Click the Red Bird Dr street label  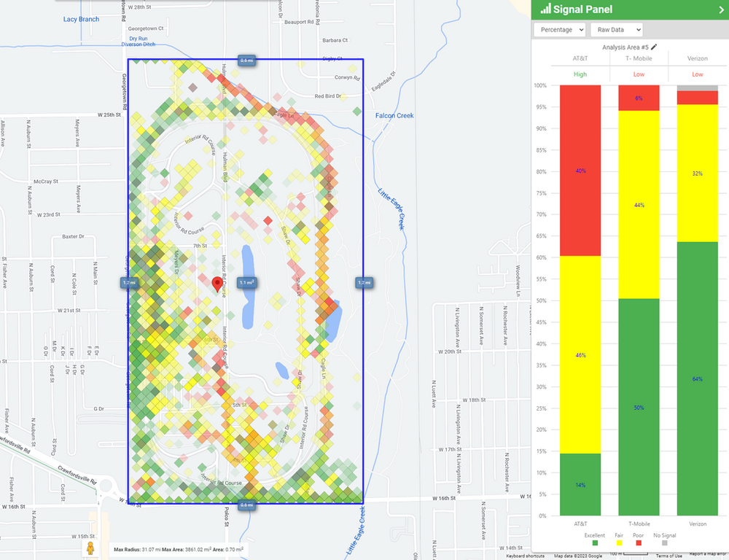pos(328,96)
